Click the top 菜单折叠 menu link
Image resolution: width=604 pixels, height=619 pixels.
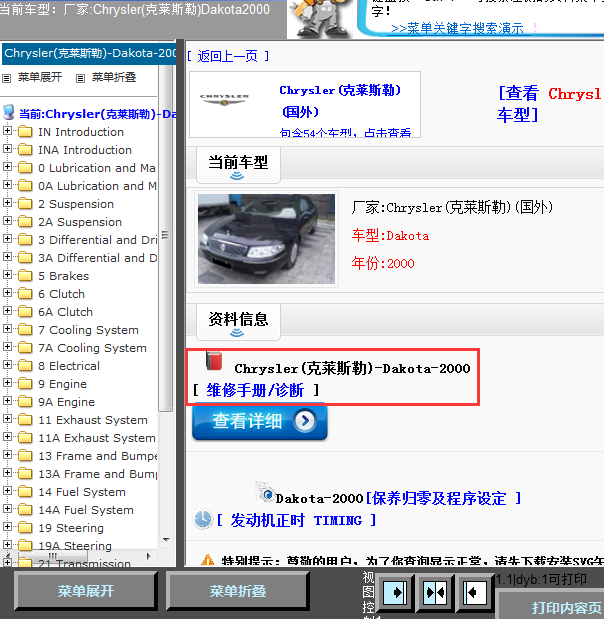click(x=114, y=77)
